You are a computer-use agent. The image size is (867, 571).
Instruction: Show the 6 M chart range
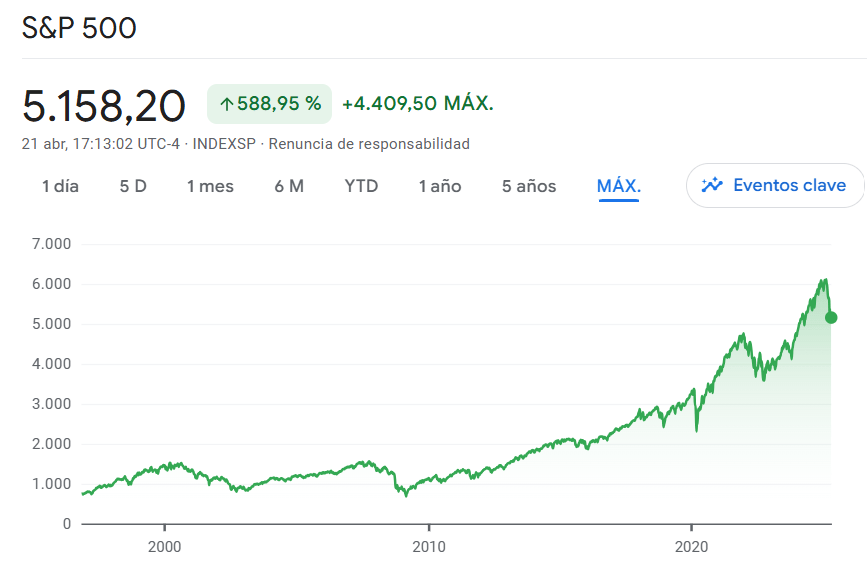289,186
